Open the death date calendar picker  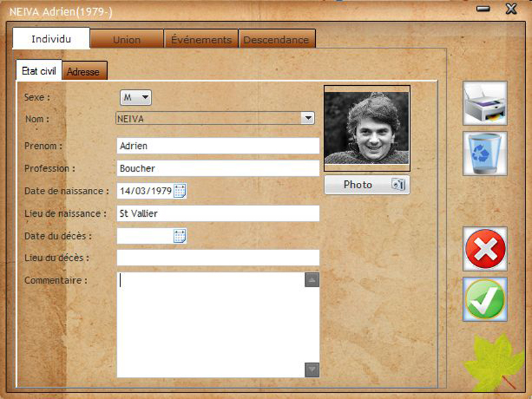tap(180, 236)
